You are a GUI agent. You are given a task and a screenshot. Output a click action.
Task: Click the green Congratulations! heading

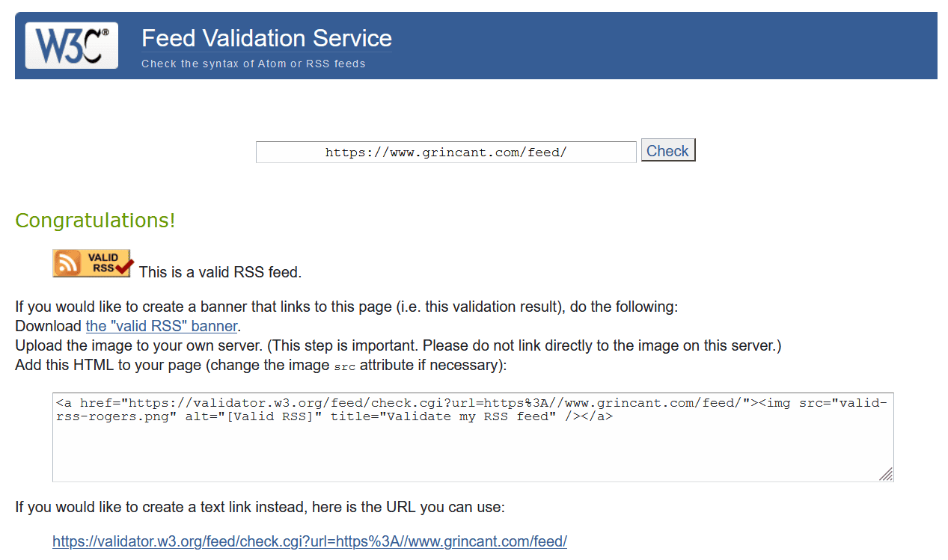[95, 221]
